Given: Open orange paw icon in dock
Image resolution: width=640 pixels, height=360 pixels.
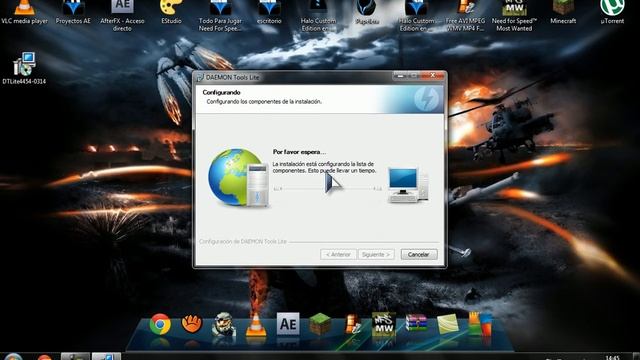Looking at the screenshot, I should (x=191, y=324).
